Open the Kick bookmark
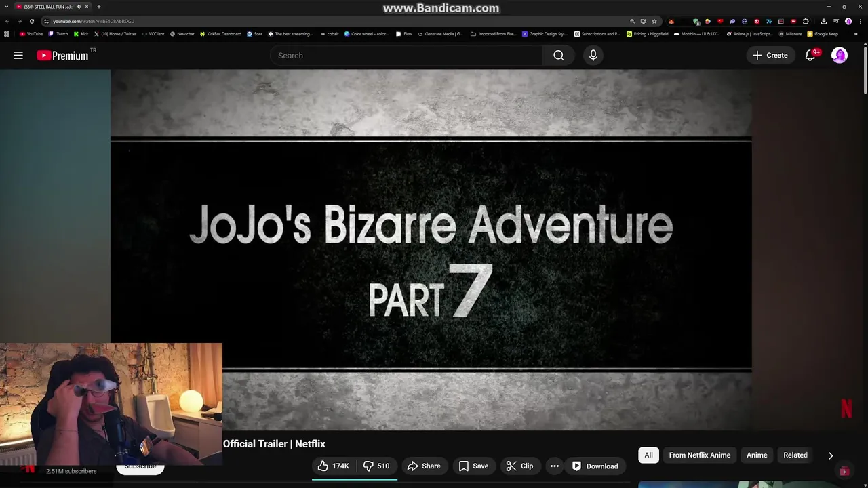The width and height of the screenshot is (868, 488). click(81, 33)
